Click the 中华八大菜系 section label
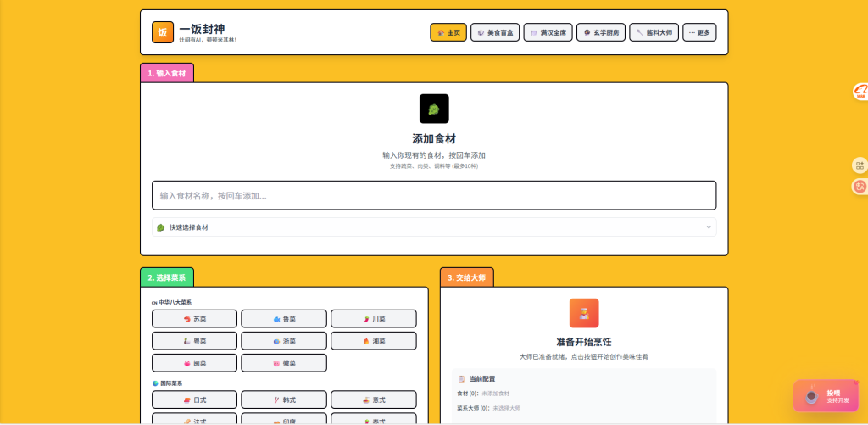This screenshot has width=868, height=425. pos(175,303)
